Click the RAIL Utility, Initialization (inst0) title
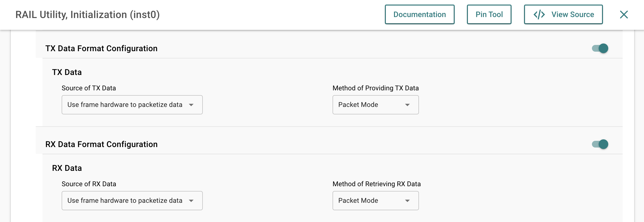 pyautogui.click(x=88, y=14)
